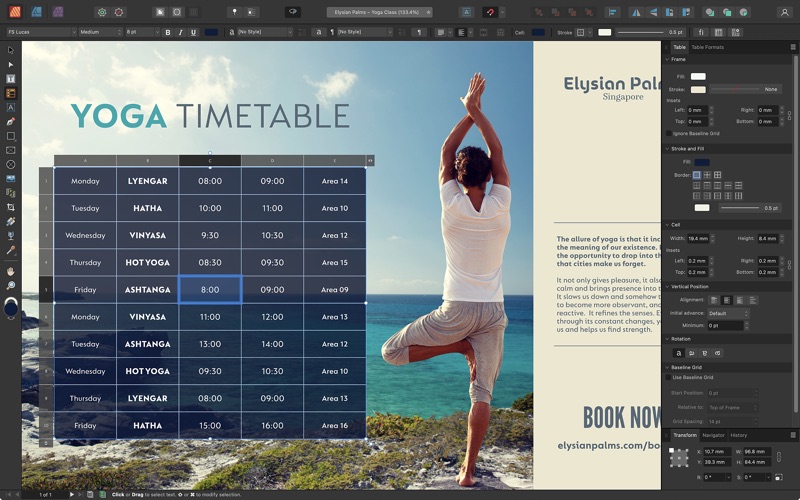Enable Ignore Baseline Grid checkbox
800x500 pixels.
(x=668, y=133)
